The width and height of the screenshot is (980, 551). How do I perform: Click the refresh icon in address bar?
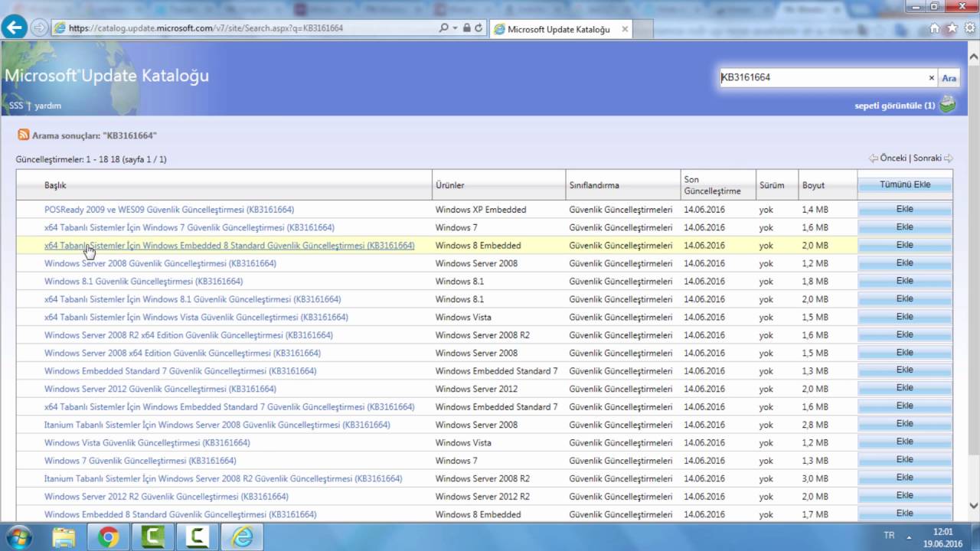pos(479,28)
